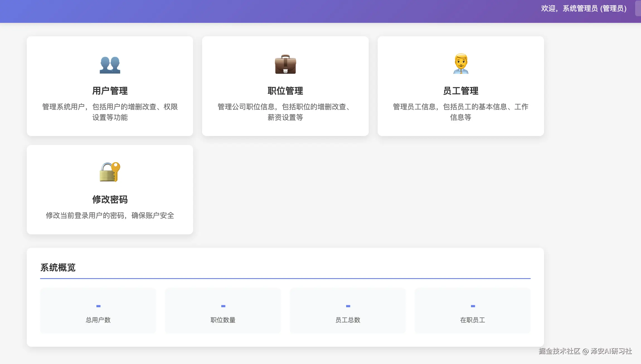Click the two-people user management icon
The width and height of the screenshot is (641, 364).
[x=110, y=65]
